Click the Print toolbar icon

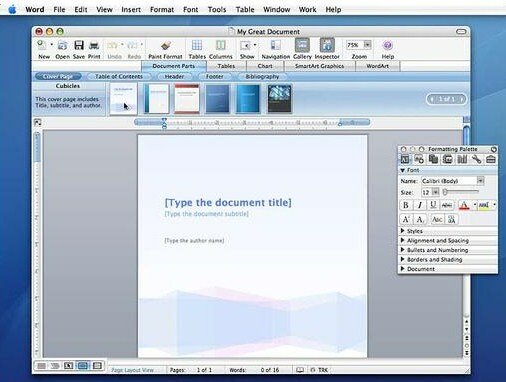[94, 45]
